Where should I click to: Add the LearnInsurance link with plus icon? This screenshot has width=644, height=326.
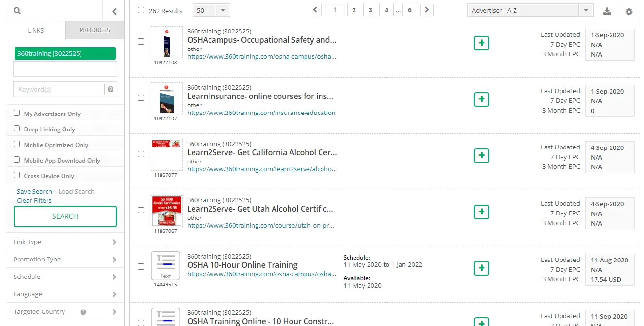click(x=481, y=99)
